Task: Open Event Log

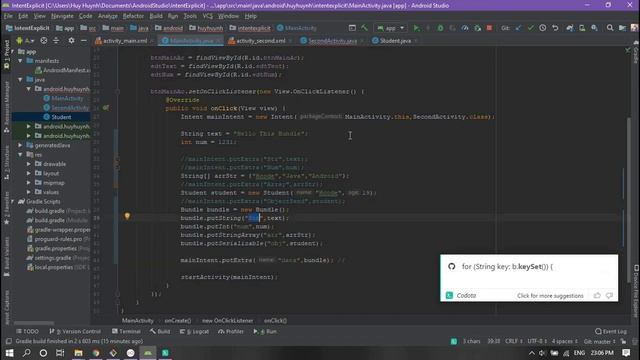Action: coord(611,331)
